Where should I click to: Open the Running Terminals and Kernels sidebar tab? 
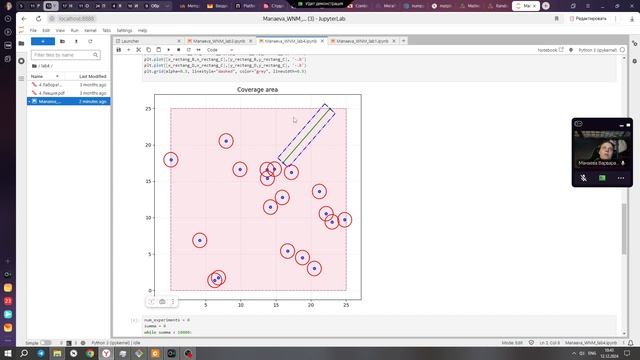coord(21,61)
